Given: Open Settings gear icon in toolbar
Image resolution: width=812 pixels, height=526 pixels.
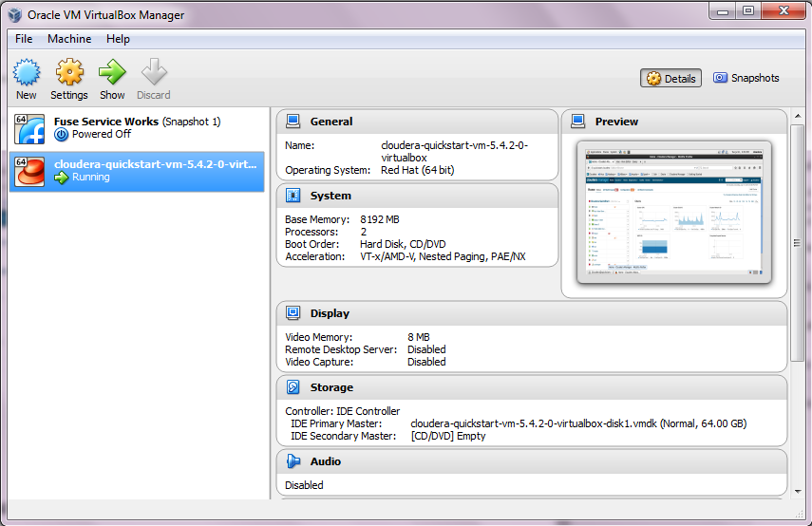Looking at the screenshot, I should [x=69, y=72].
